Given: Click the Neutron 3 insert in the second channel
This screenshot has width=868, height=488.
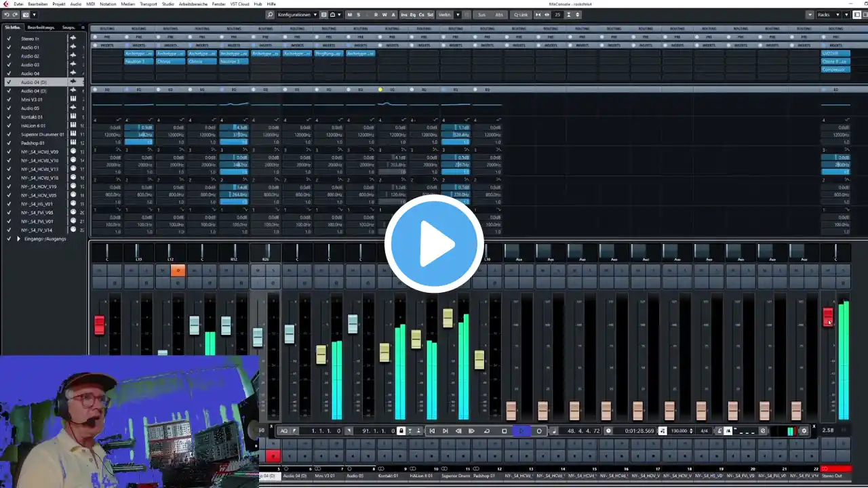Looking at the screenshot, I should pyautogui.click(x=139, y=61).
